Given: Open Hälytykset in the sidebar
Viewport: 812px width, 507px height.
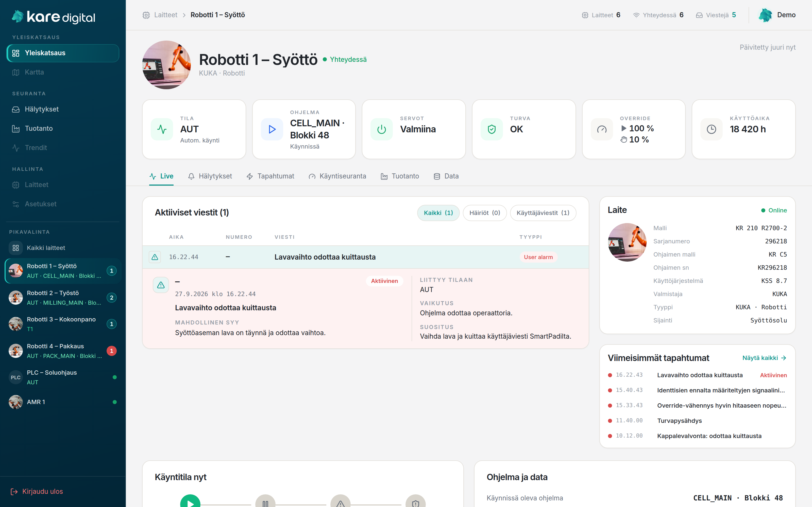Looking at the screenshot, I should click(63, 109).
